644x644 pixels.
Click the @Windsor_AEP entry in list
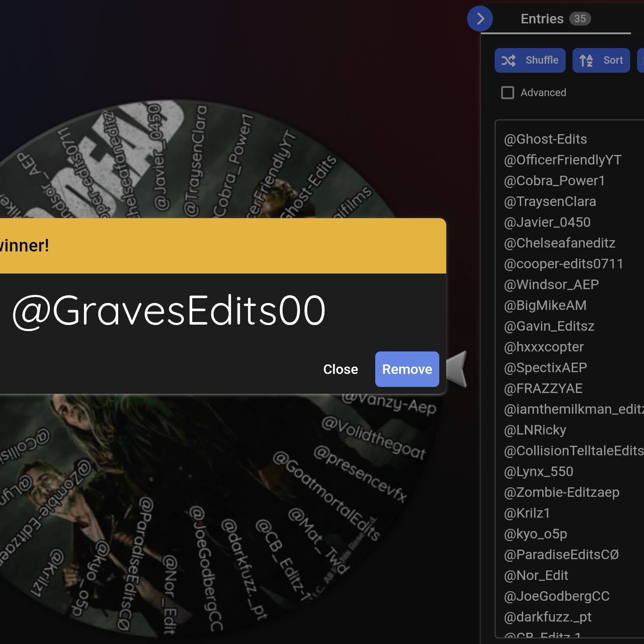click(x=551, y=284)
